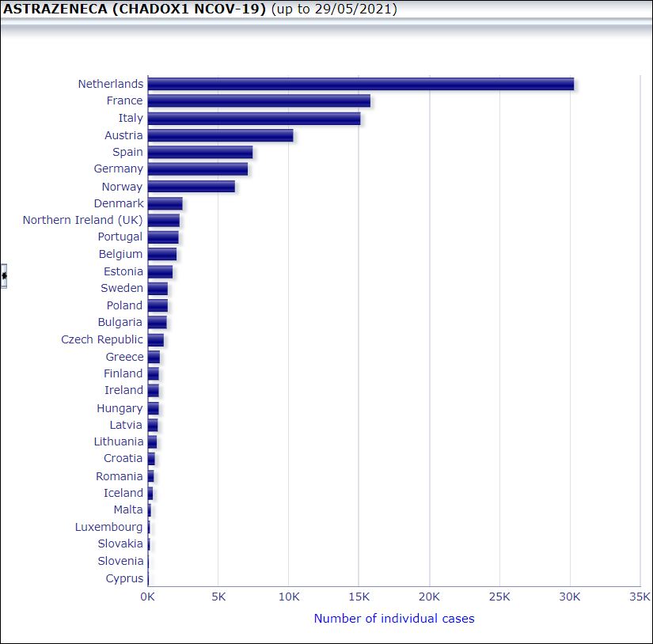
Task: Click the 'Belgium' axis label
Action: coord(120,254)
